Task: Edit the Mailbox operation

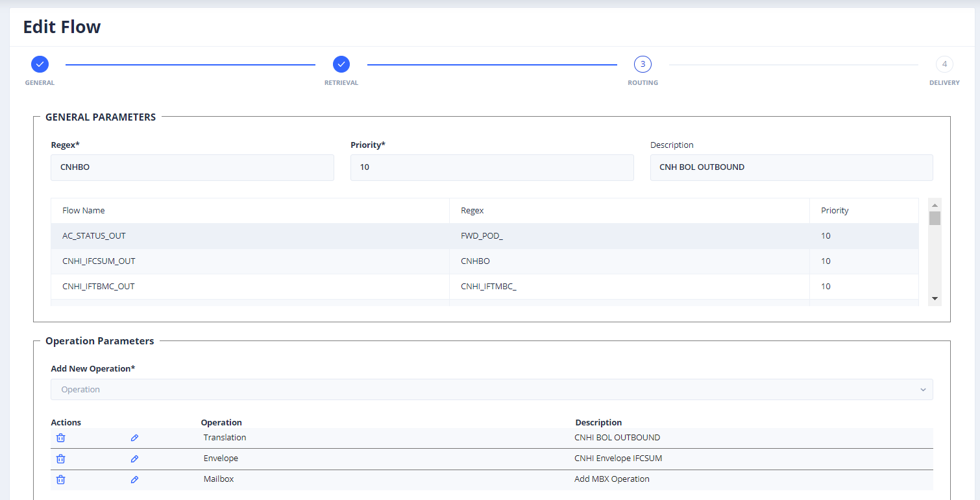Action: 134,479
